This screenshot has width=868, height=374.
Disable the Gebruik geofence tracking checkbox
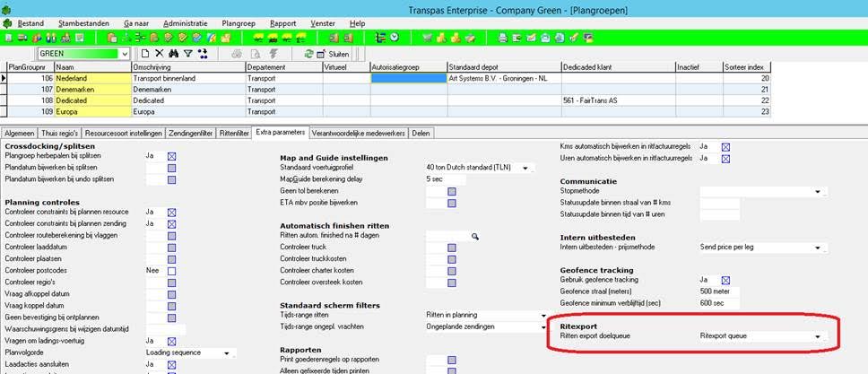tap(725, 280)
